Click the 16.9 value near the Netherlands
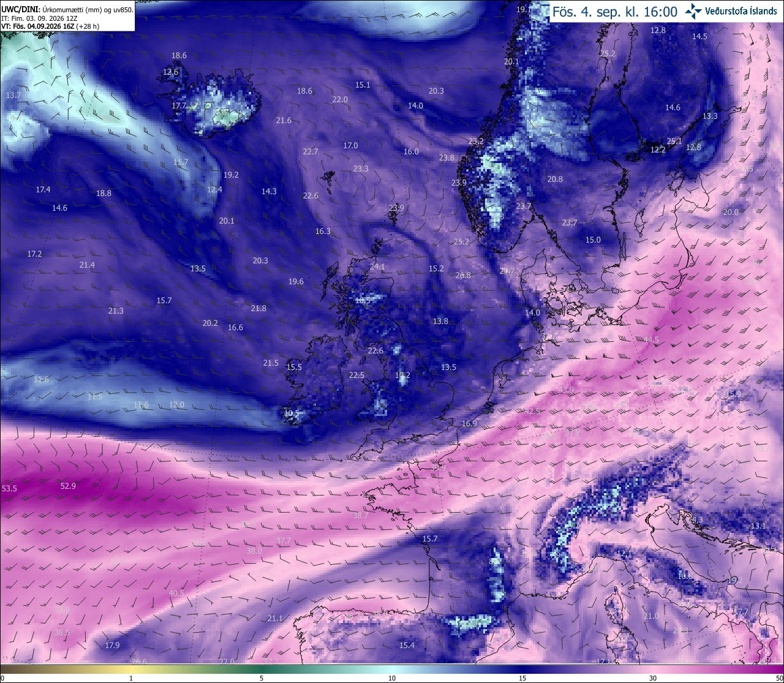The width and height of the screenshot is (784, 683). (469, 424)
